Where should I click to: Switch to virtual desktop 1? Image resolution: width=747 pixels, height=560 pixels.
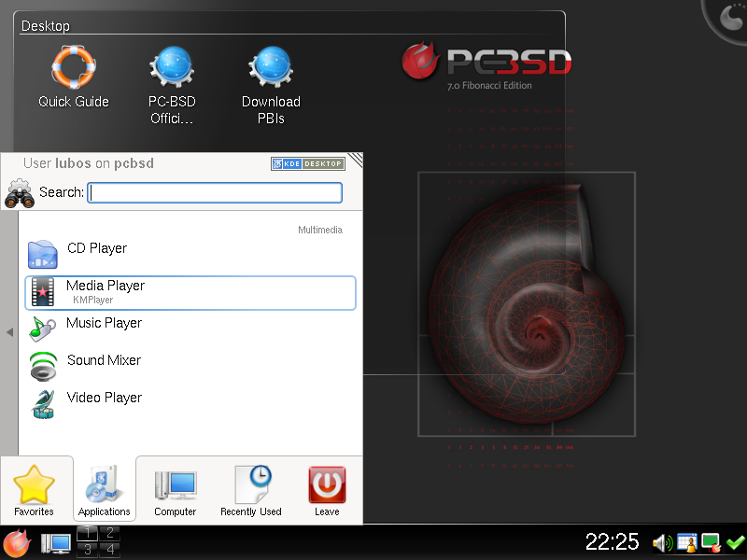[x=88, y=533]
